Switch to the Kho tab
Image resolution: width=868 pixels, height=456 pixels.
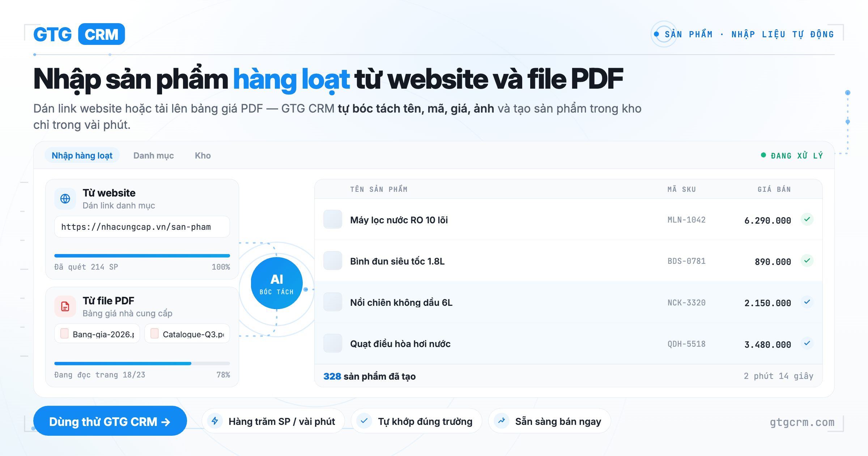[203, 155]
